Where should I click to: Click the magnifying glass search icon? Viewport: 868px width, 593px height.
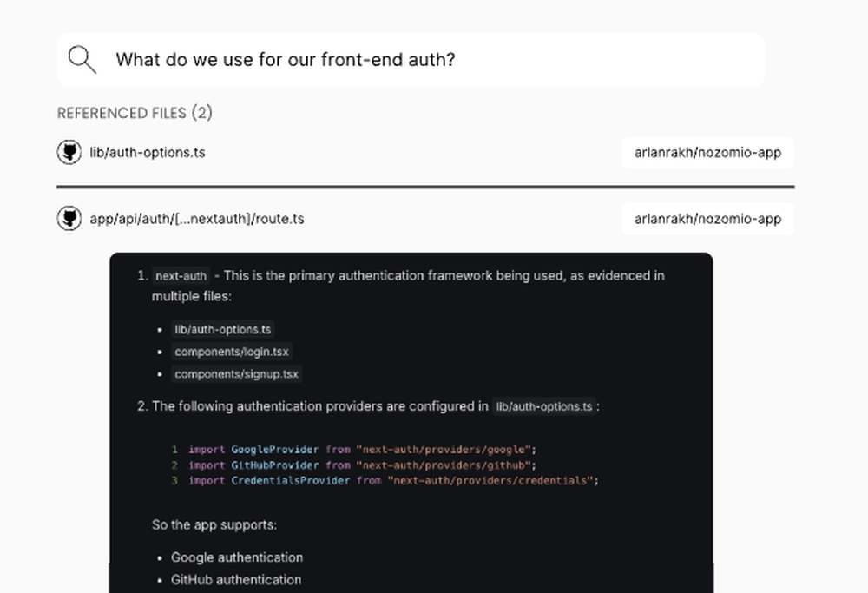(82, 60)
